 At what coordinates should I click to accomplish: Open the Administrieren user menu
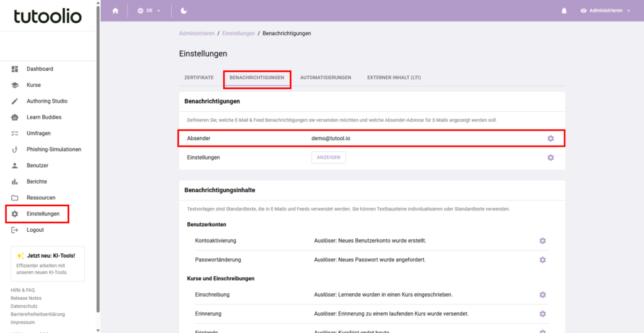[x=605, y=11]
